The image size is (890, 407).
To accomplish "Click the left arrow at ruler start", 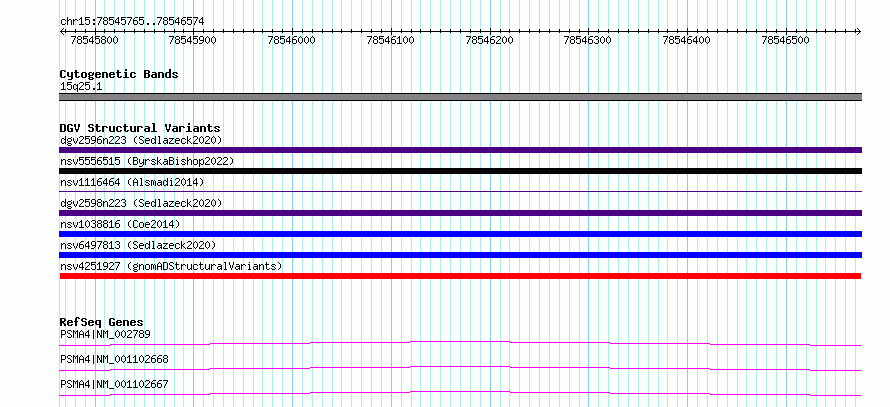I will (x=62, y=31).
